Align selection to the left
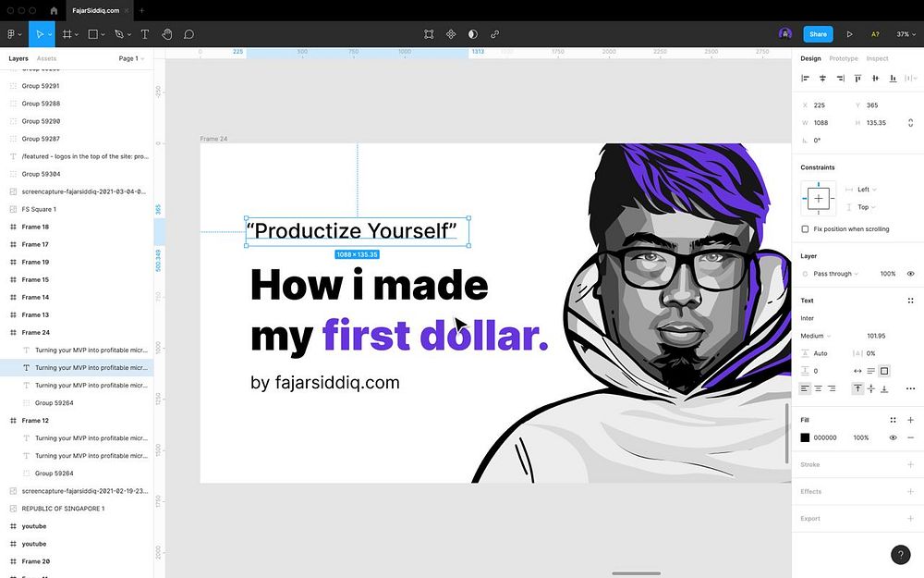 [805, 78]
